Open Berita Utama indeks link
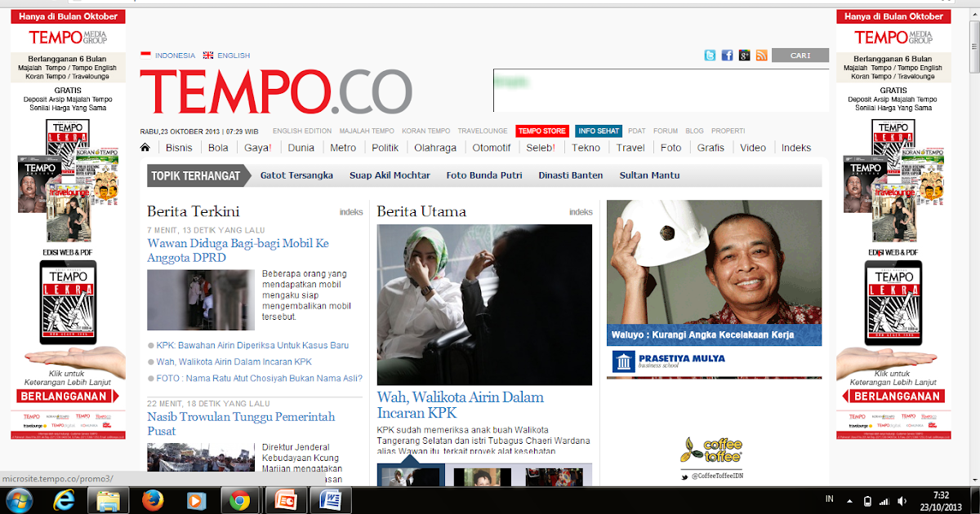The image size is (980, 514). (581, 212)
